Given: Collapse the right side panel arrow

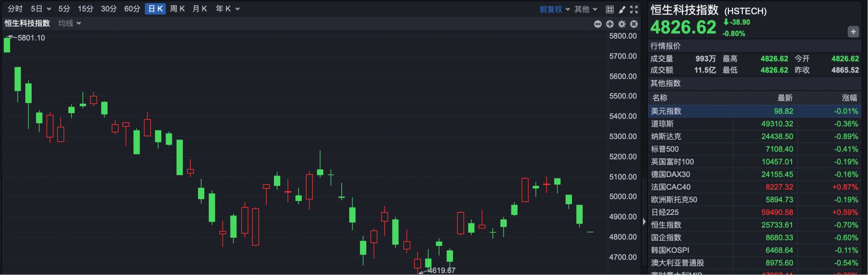Looking at the screenshot, I should coord(644,222).
